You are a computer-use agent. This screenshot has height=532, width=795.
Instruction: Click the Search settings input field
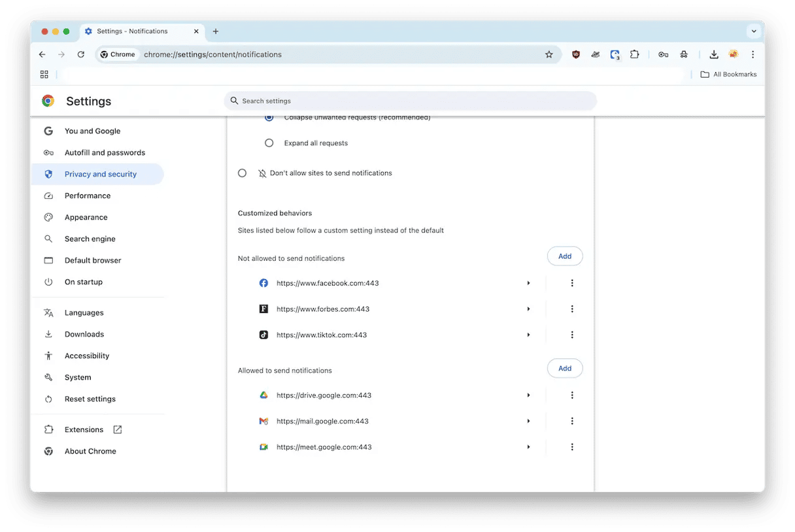(x=412, y=101)
